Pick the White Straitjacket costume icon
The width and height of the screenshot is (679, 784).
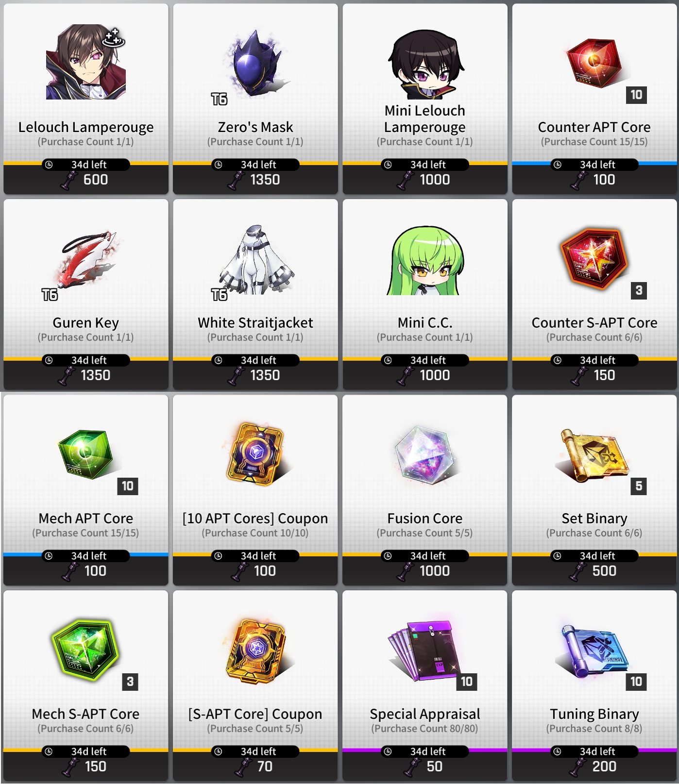point(256,260)
